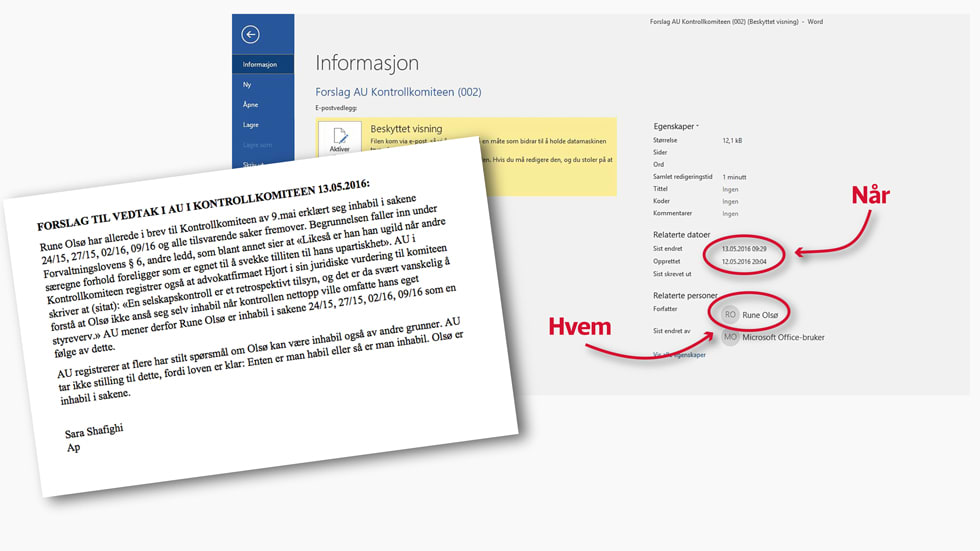The width and height of the screenshot is (980, 551).
Task: Expand the Egenskaper properties dropdown
Action: point(676,126)
